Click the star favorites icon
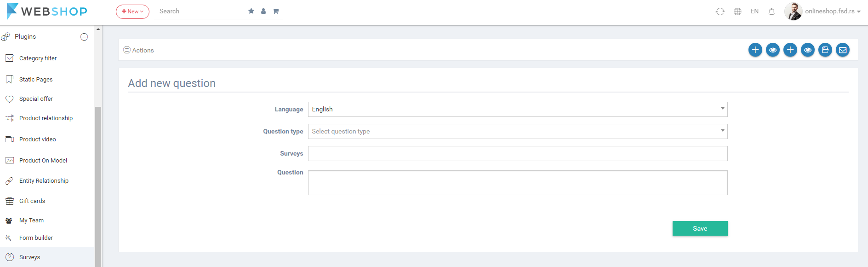Screen dimensions: 868x267 tap(251, 11)
